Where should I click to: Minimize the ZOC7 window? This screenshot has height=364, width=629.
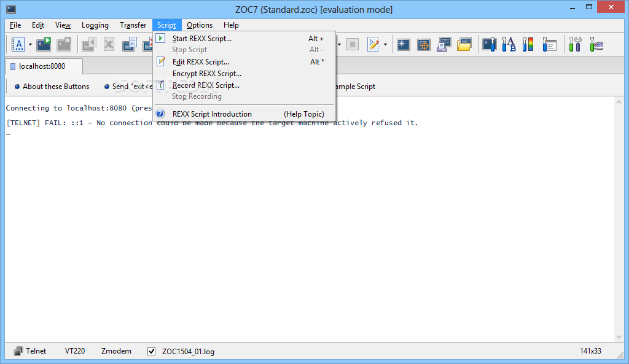572,7
